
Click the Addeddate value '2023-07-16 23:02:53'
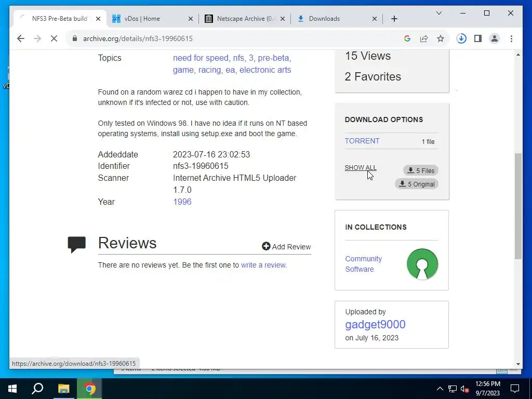[211, 155]
